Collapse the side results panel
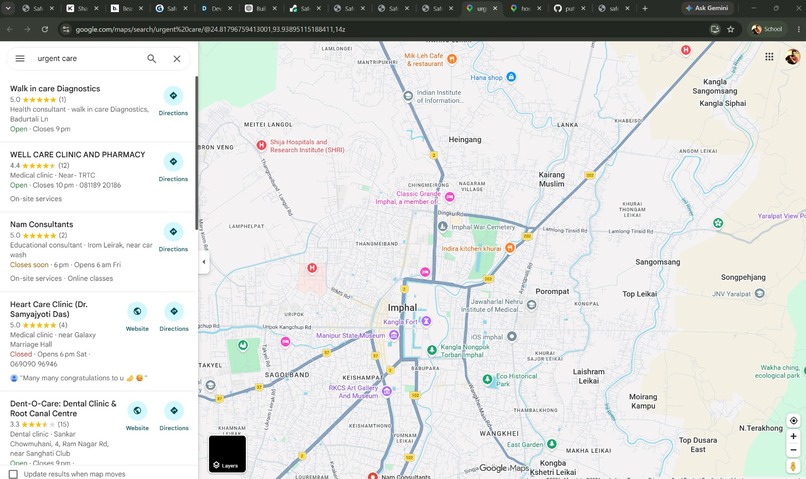The width and height of the screenshot is (806, 479). pos(204,262)
